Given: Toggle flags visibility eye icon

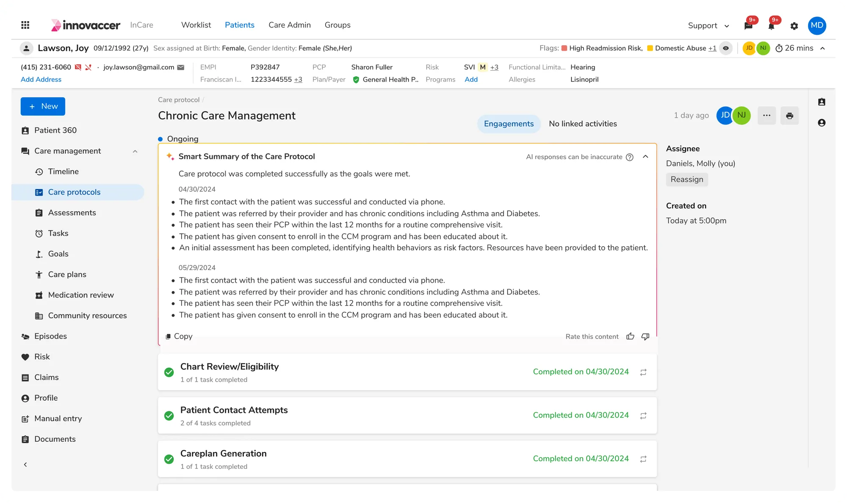Looking at the screenshot, I should click(726, 48).
